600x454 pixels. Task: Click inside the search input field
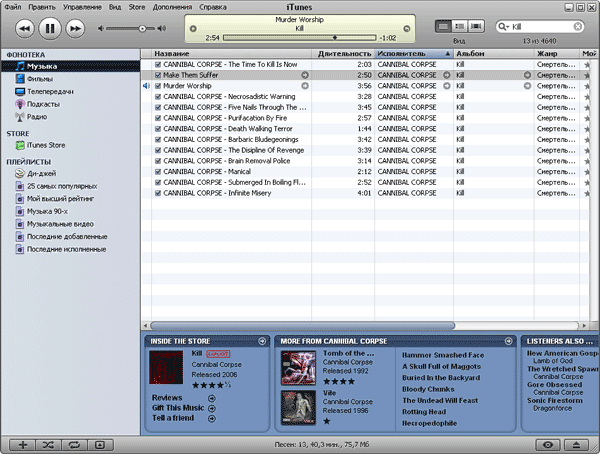point(541,26)
